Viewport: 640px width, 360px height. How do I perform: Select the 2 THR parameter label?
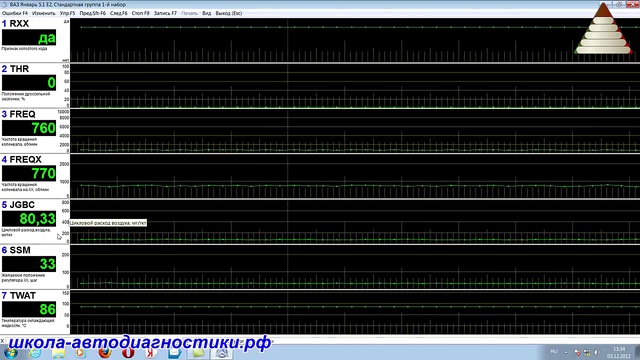click(x=16, y=69)
